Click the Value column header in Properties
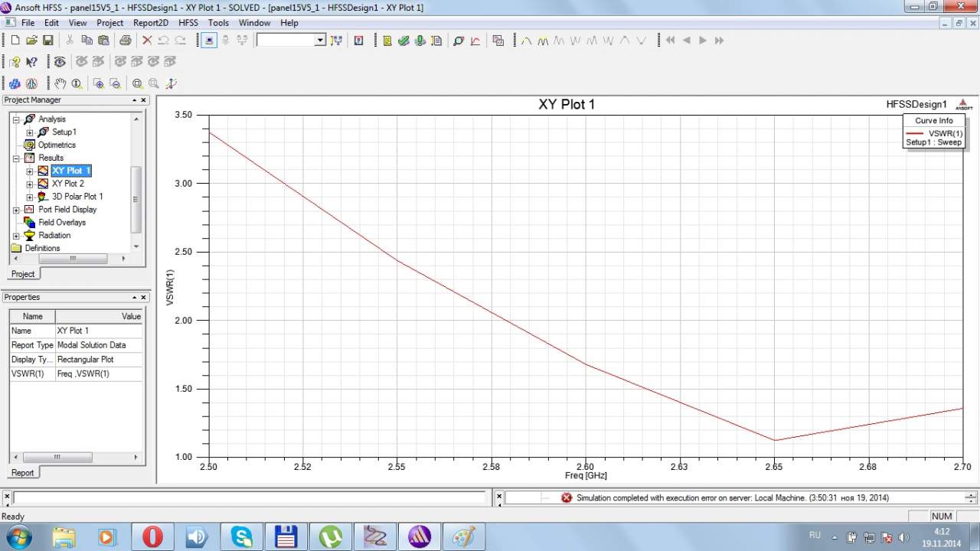This screenshot has width=980, height=551. [99, 316]
